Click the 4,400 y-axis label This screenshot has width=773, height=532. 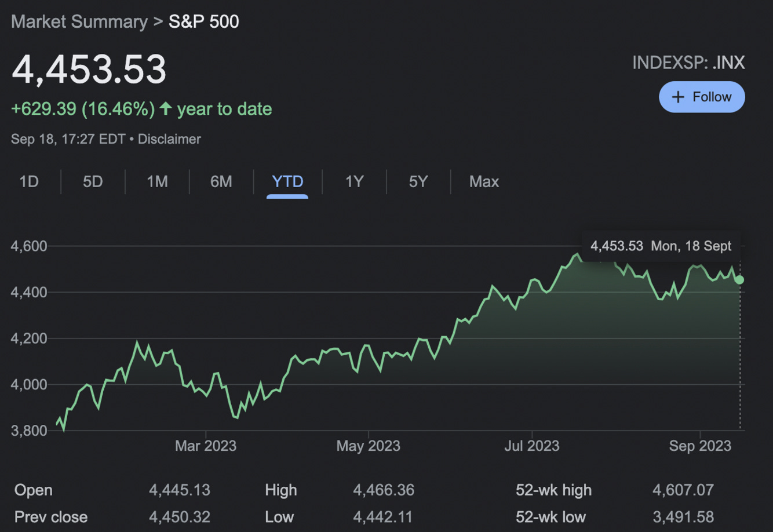tap(28, 292)
